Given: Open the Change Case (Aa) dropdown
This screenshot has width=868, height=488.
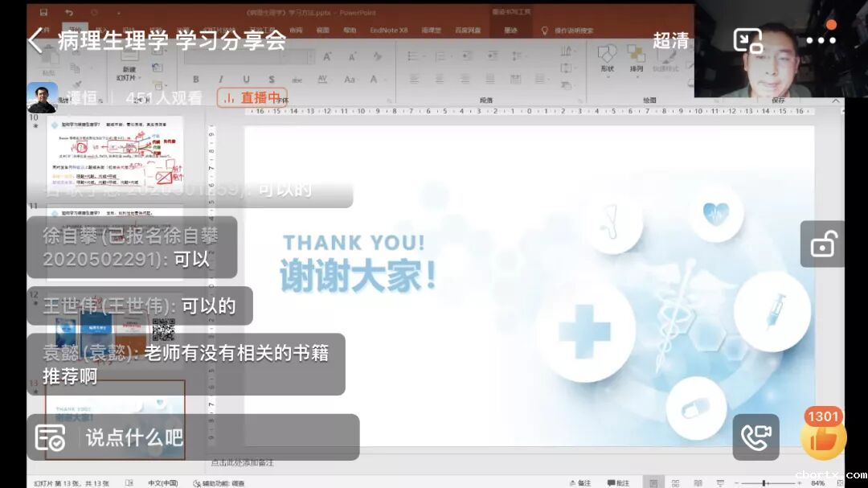Looking at the screenshot, I should (x=350, y=80).
